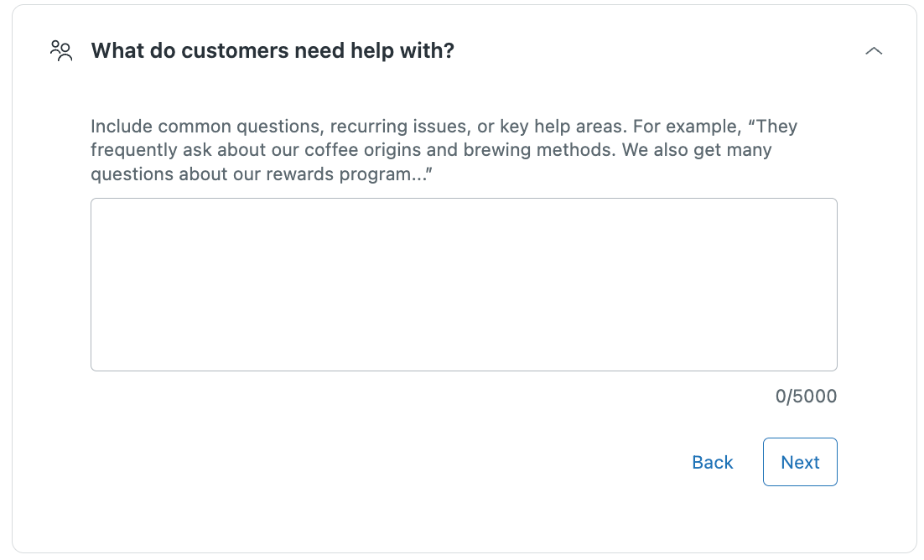The width and height of the screenshot is (924, 560).
Task: Click the "Include common questions" text line
Action: point(444,127)
